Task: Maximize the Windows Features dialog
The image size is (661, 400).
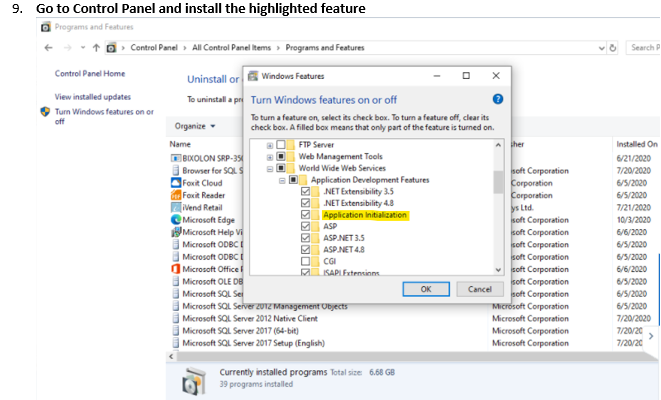Action: point(466,76)
